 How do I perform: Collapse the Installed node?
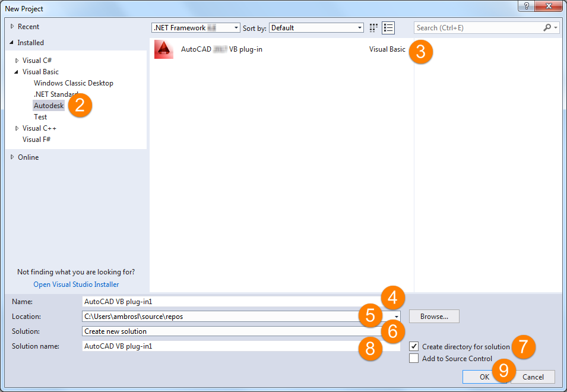pyautogui.click(x=11, y=43)
